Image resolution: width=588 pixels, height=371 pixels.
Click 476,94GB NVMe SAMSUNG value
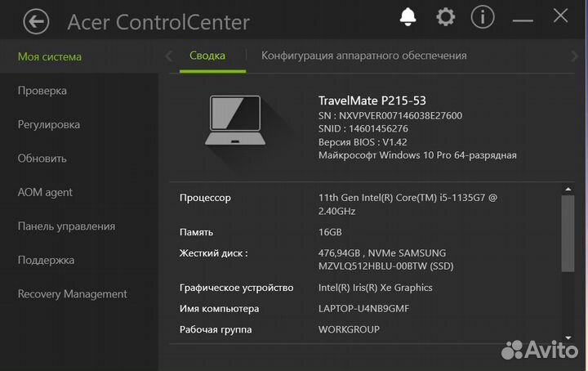pos(385,260)
